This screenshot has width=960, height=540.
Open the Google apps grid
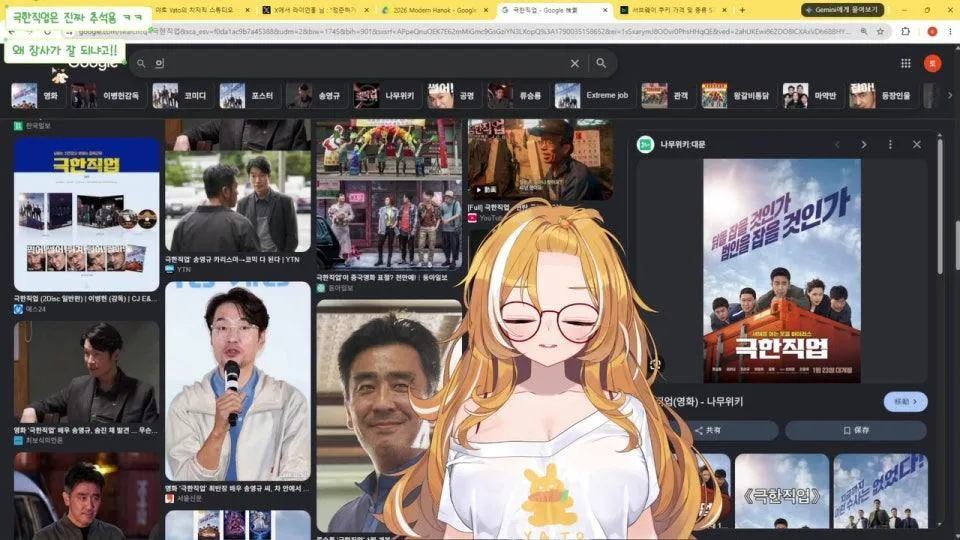pos(906,63)
